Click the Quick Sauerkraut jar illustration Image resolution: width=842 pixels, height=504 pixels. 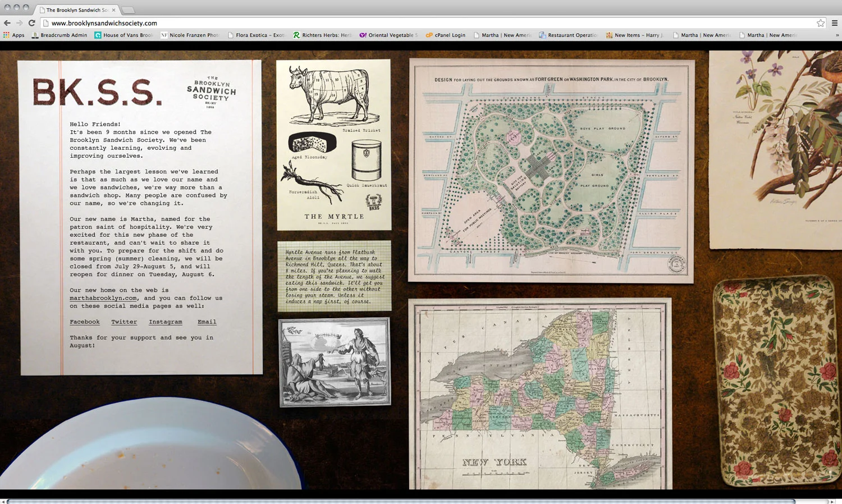(367, 161)
